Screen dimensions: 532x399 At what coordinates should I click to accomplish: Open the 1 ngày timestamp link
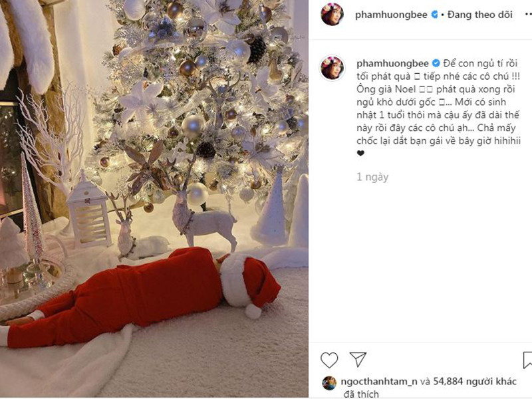click(x=372, y=177)
